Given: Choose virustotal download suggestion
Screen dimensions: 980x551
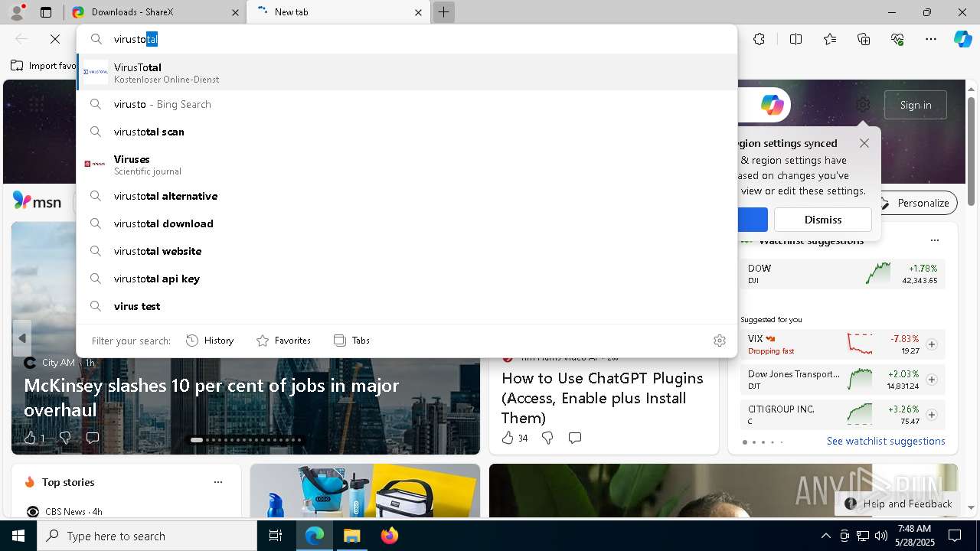Looking at the screenshot, I should pos(407,223).
